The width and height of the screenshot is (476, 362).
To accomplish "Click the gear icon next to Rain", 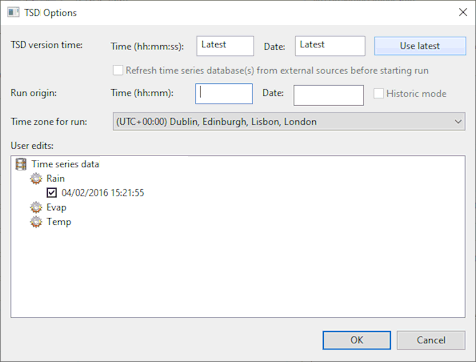I will (36, 179).
